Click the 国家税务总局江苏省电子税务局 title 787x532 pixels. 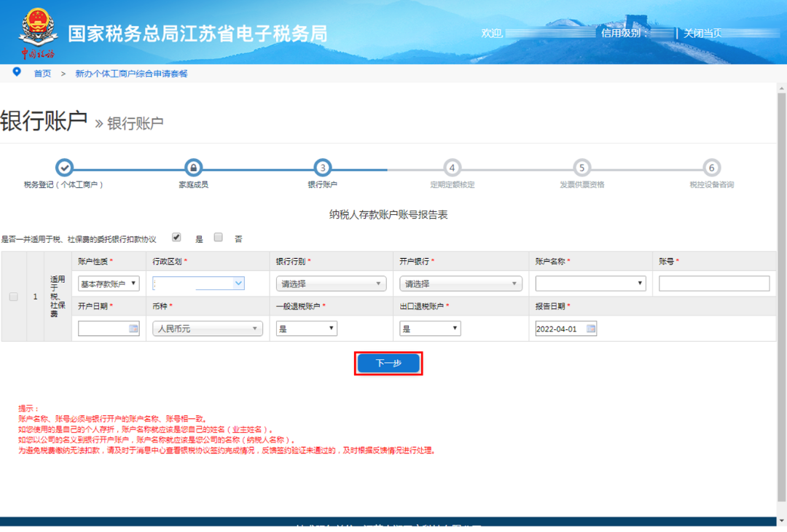197,34
